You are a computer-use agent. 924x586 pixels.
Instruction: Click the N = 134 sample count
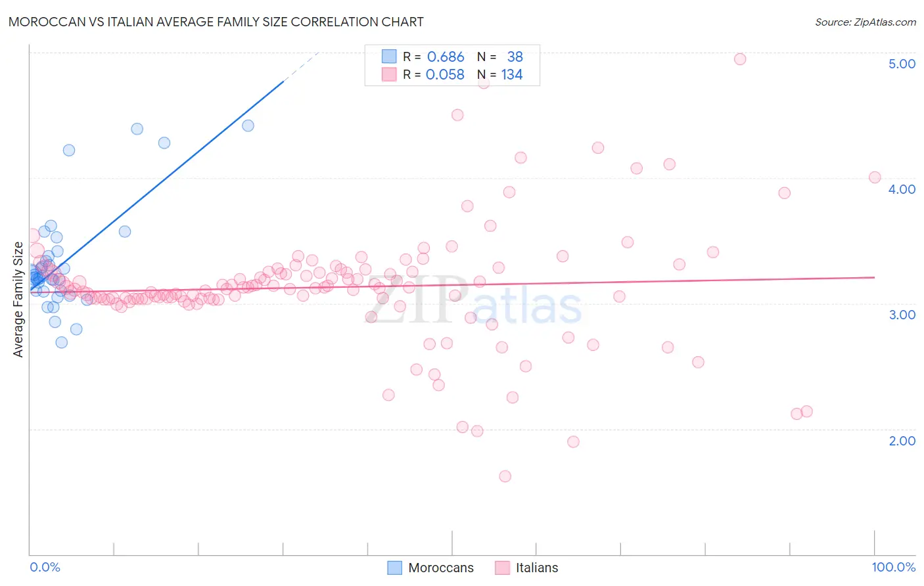tap(500, 74)
